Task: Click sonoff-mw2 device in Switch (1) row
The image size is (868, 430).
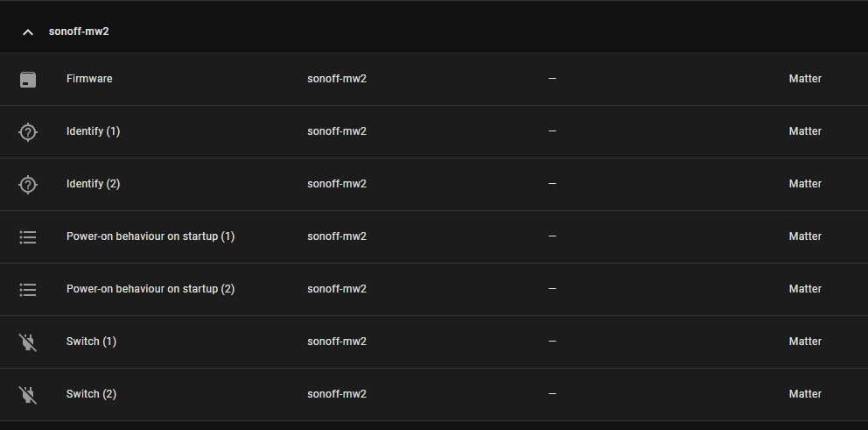Action: click(337, 342)
